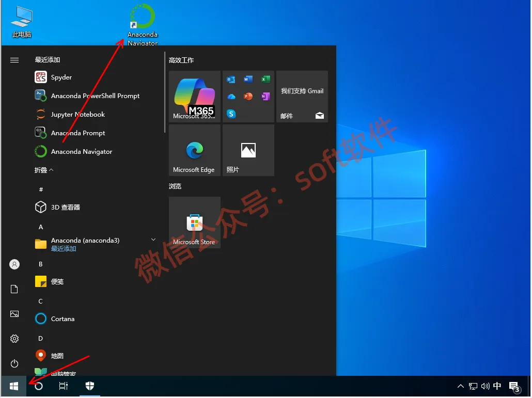Collapse recently added list with 折叠
The image size is (532, 398).
tap(44, 170)
